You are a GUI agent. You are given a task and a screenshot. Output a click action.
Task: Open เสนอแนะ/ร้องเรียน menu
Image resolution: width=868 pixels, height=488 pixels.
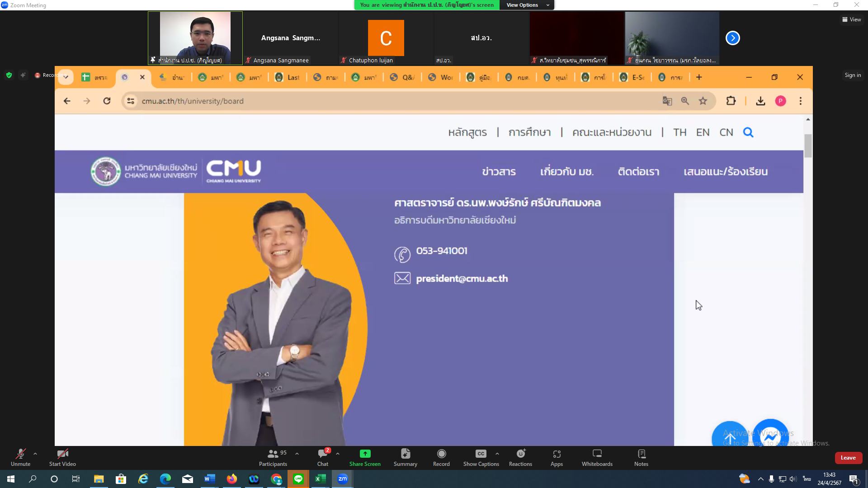726,172
